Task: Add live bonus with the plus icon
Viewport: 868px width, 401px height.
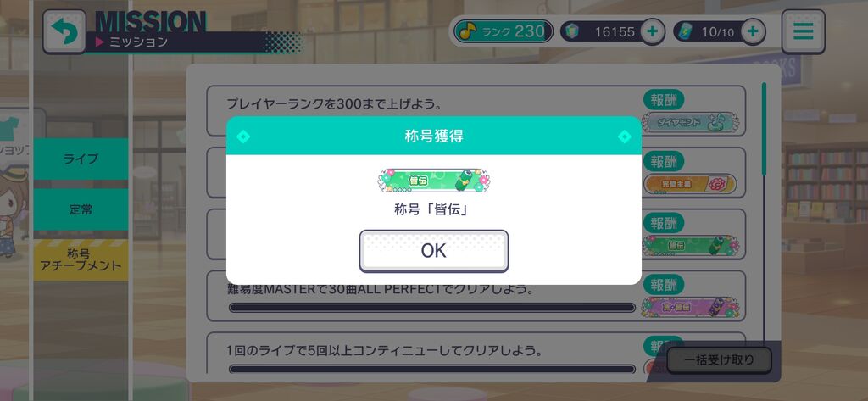Action: [x=753, y=31]
